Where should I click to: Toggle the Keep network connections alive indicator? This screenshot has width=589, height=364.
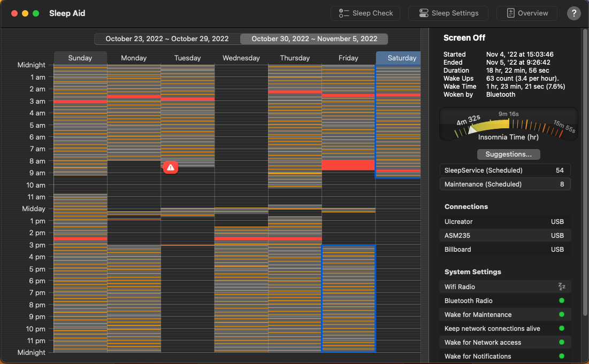click(562, 328)
